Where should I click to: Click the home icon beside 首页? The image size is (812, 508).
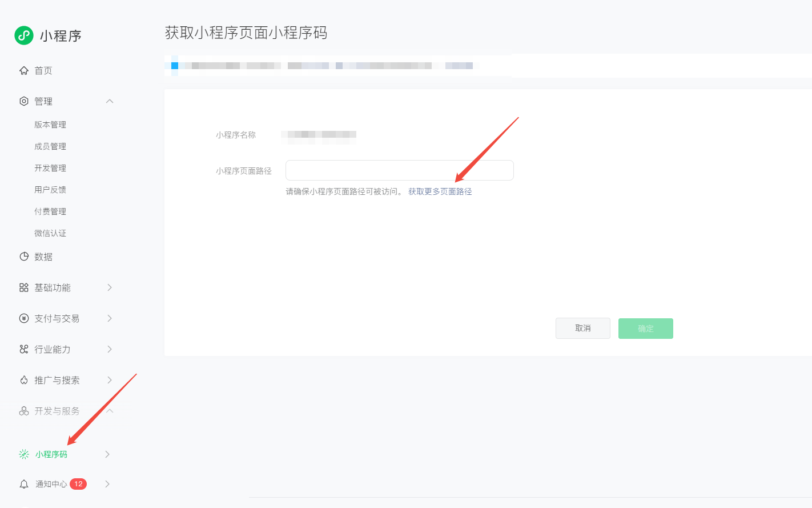(x=24, y=71)
